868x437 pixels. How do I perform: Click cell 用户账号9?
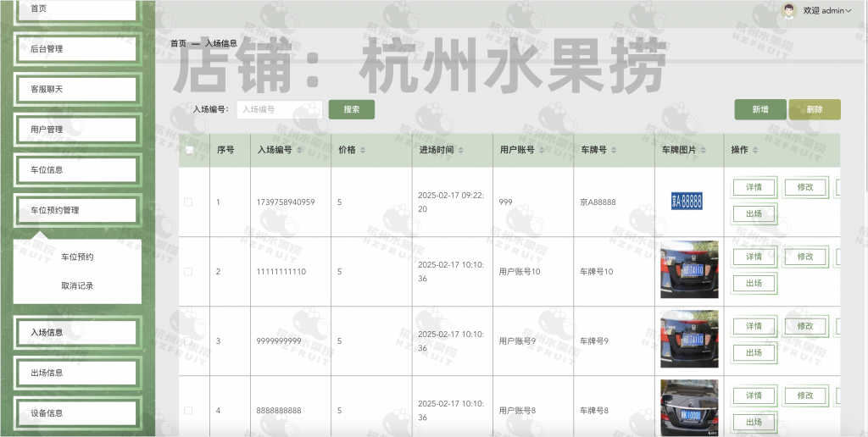click(517, 340)
